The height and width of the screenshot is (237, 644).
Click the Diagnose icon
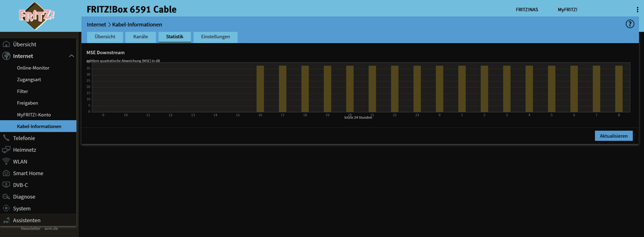pyautogui.click(x=6, y=197)
